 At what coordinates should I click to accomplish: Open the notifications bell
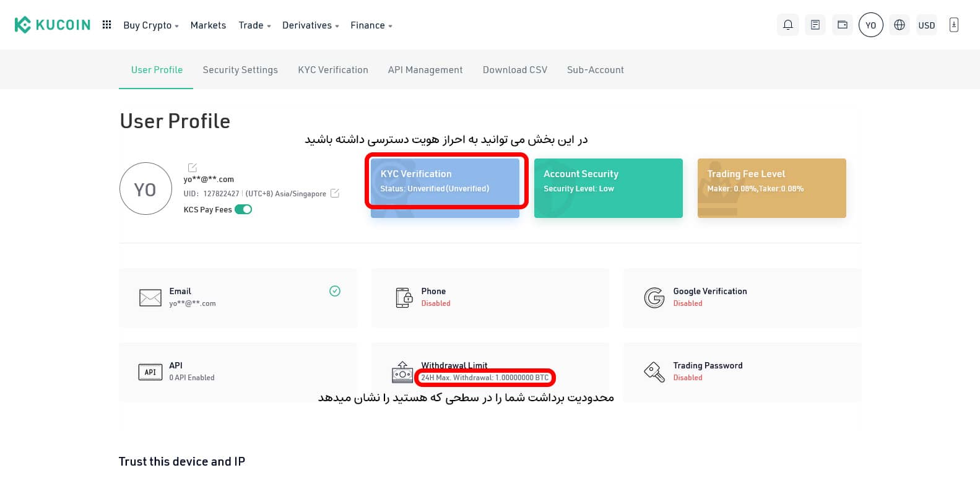pyautogui.click(x=787, y=25)
